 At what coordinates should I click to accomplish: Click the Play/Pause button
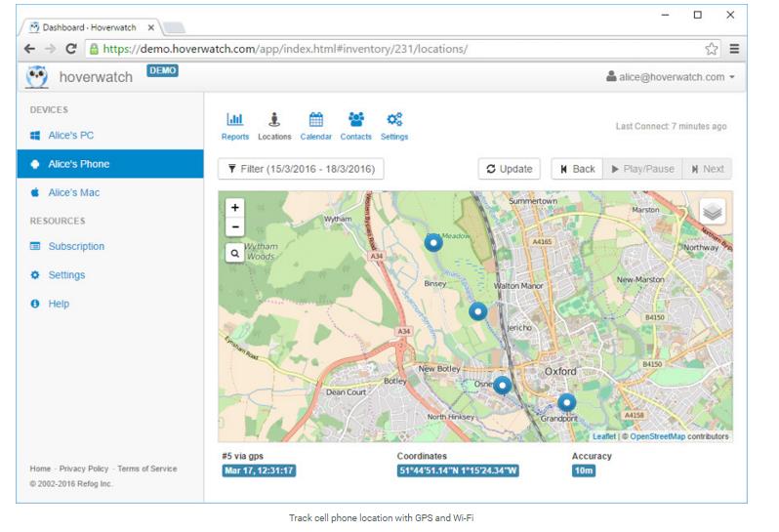click(x=643, y=169)
